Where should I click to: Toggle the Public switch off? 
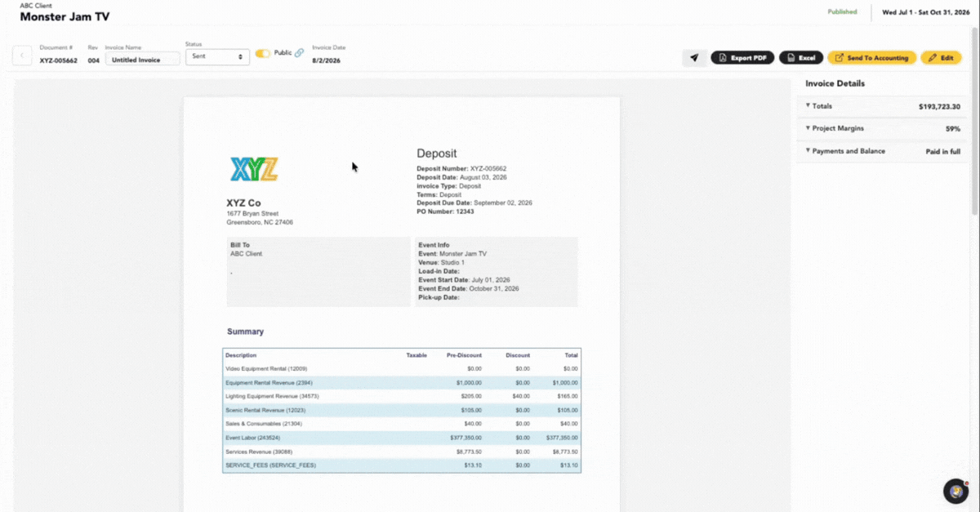pos(263,53)
